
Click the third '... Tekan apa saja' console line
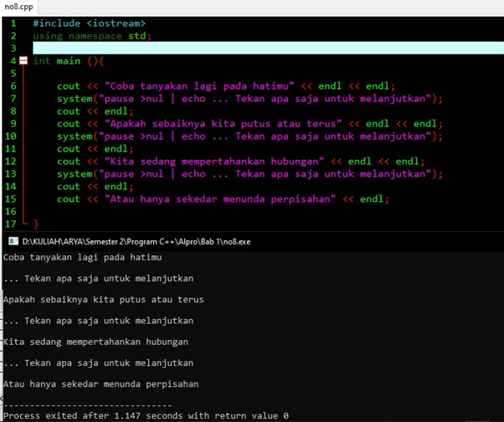tap(99, 363)
